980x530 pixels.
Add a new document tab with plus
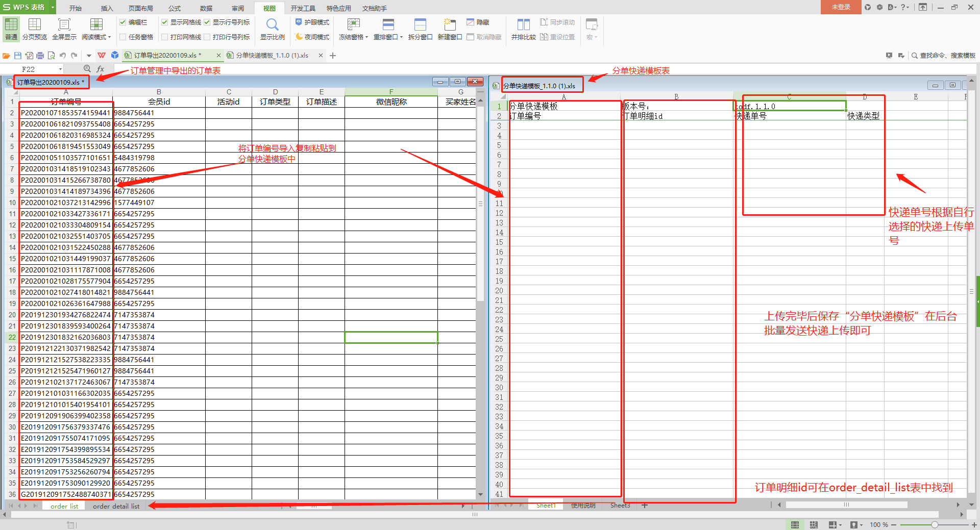[333, 56]
